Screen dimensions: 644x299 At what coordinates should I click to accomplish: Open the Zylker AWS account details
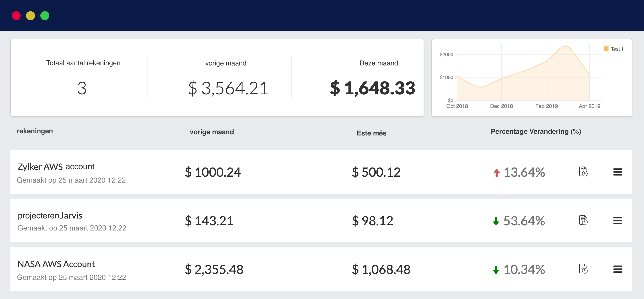[56, 166]
